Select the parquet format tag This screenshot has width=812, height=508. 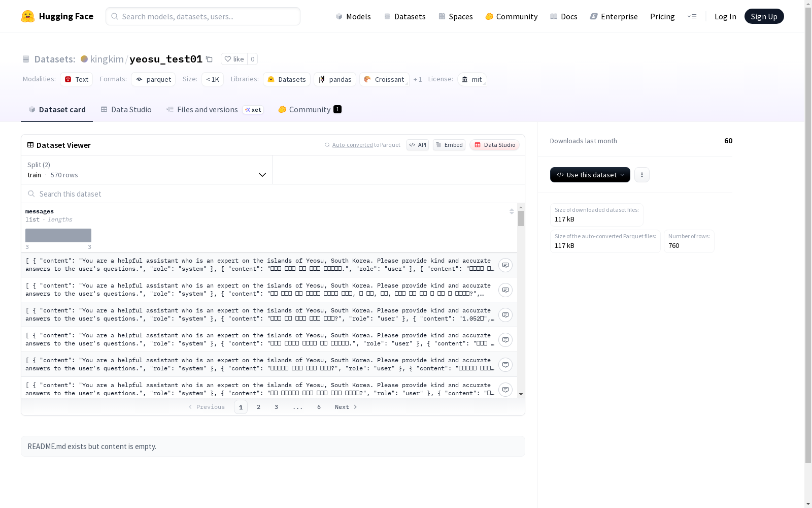153,79
